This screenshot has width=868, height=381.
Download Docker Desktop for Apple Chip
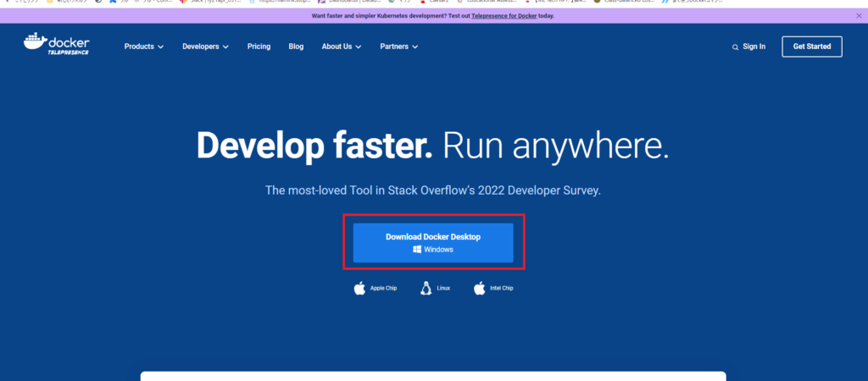click(x=376, y=288)
